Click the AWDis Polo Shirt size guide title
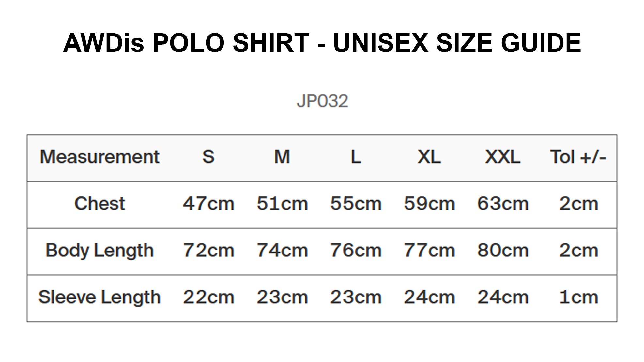This screenshot has width=644, height=362. pos(322,43)
